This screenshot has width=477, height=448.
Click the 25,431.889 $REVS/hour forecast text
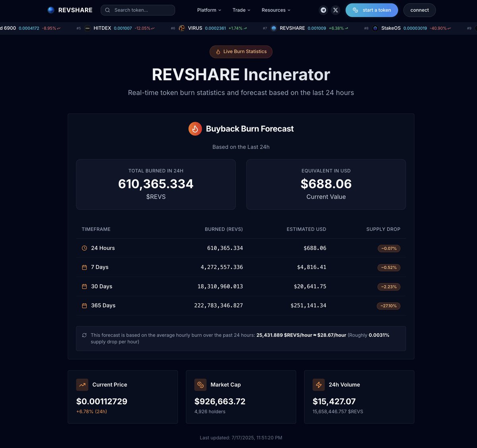coord(284,335)
